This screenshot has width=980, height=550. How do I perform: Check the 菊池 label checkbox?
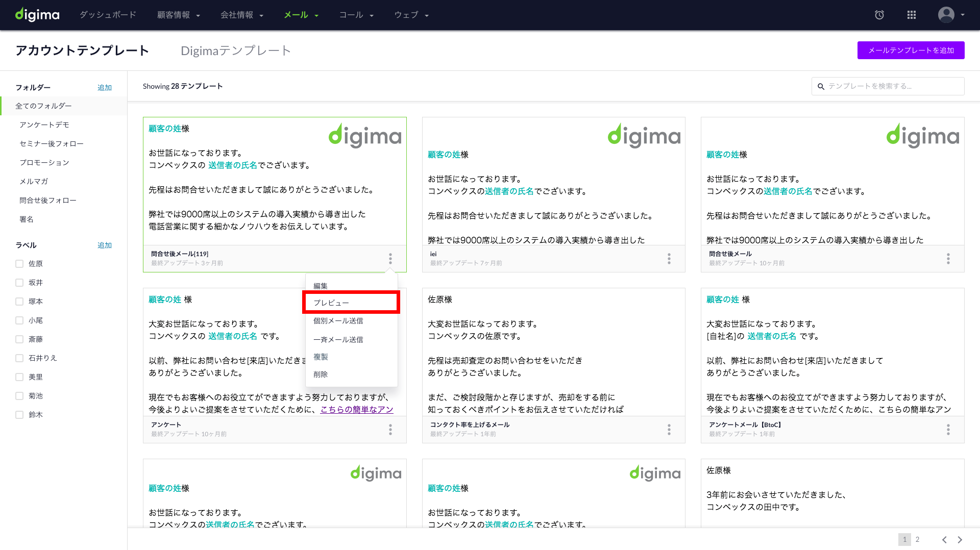[x=19, y=396]
